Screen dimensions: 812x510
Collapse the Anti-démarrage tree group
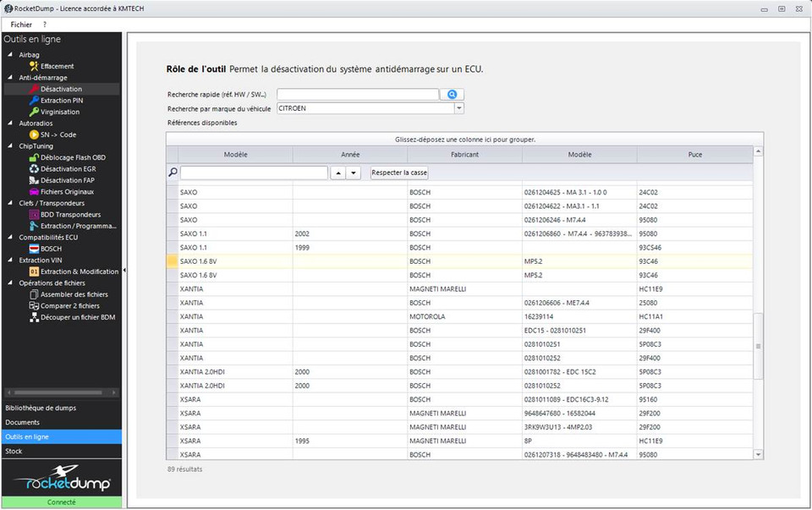pyautogui.click(x=11, y=78)
